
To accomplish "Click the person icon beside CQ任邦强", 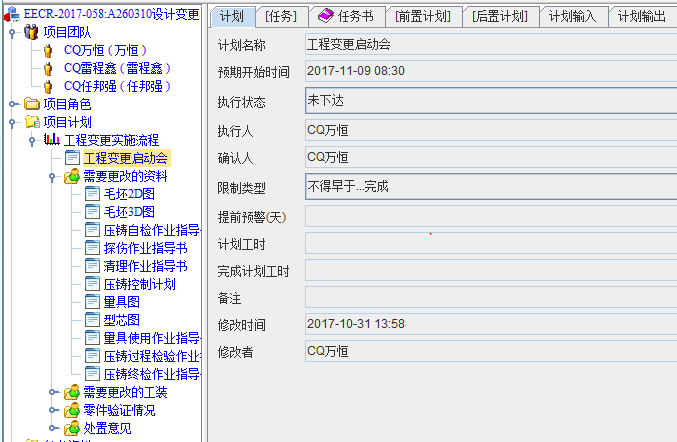I will 48,87.
